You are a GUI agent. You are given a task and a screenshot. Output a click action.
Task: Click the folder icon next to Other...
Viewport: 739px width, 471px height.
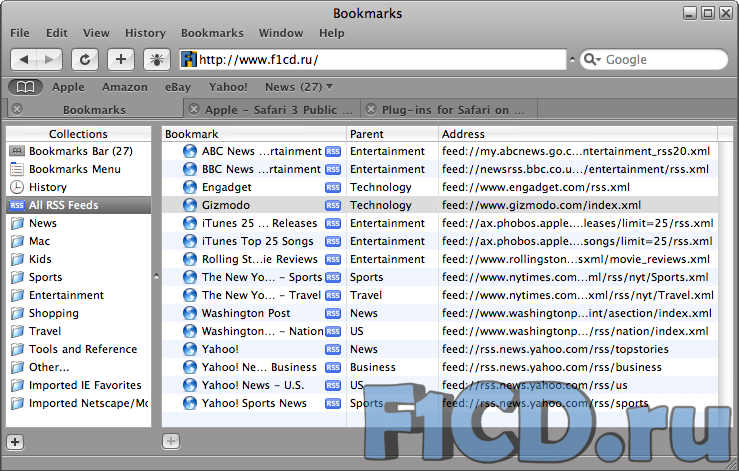tap(17, 367)
